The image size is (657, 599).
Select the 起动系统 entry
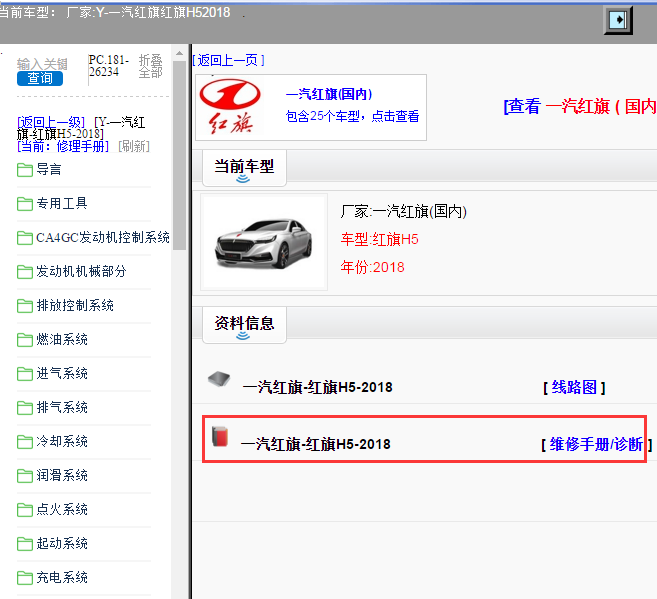pyautogui.click(x=62, y=542)
